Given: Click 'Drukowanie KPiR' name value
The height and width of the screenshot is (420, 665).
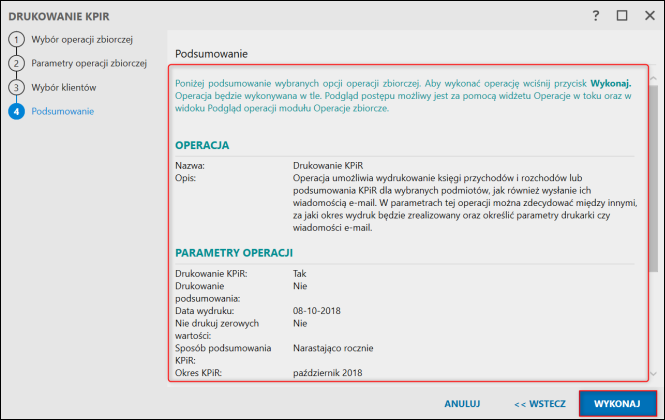Looking at the screenshot, I should [x=328, y=165].
